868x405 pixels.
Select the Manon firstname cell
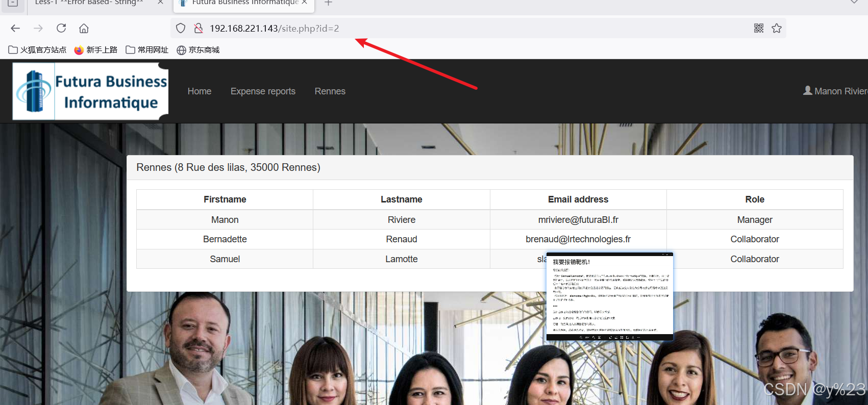(x=225, y=220)
